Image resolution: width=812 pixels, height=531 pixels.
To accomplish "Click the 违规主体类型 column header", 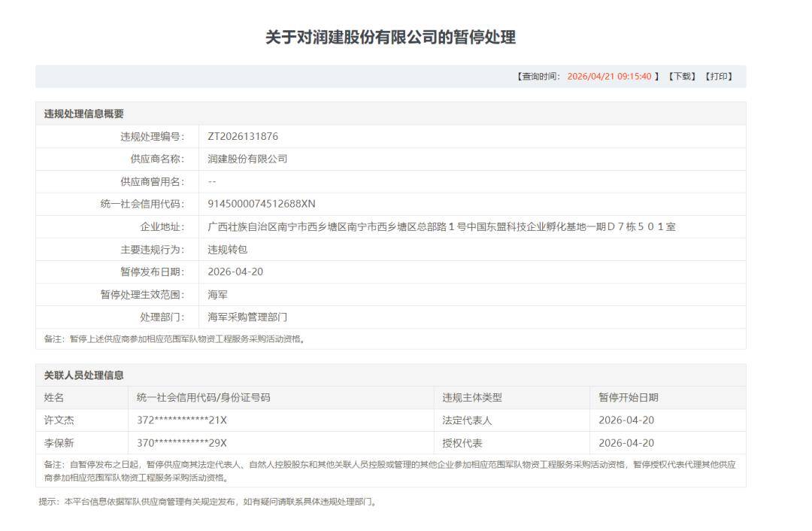I will (x=471, y=398).
